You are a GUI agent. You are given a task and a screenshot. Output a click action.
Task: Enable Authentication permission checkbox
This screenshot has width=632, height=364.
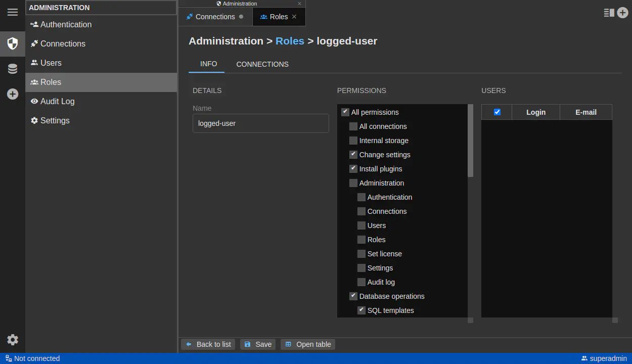tap(362, 197)
